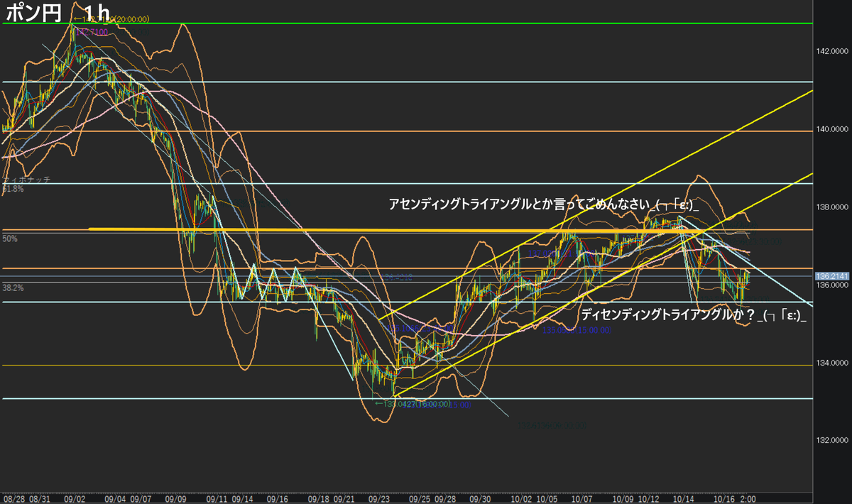Image resolution: width=852 pixels, height=504 pixels.
Task: Click the '134.0000' price axis label
Action: (x=833, y=363)
